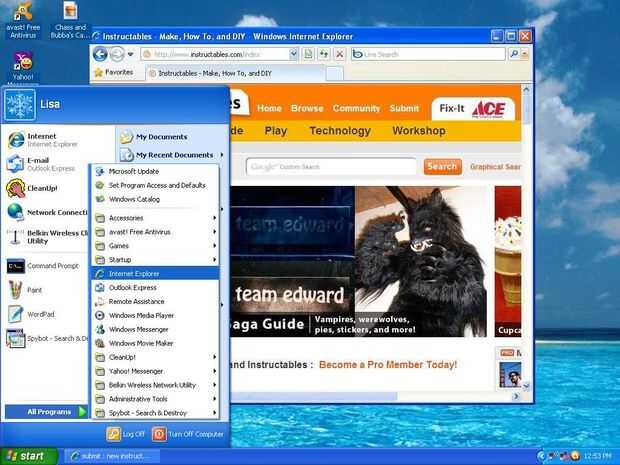Expand the Games submenu
620x465 pixels.
[155, 246]
